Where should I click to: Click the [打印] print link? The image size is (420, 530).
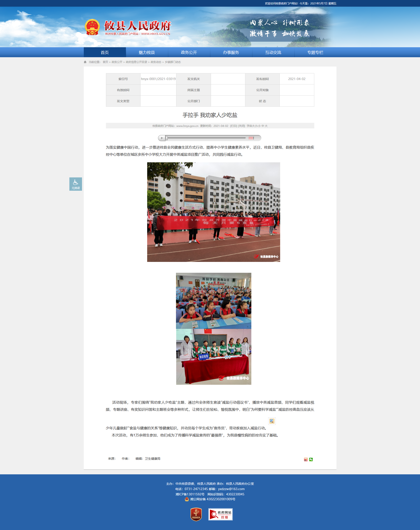coord(233,126)
